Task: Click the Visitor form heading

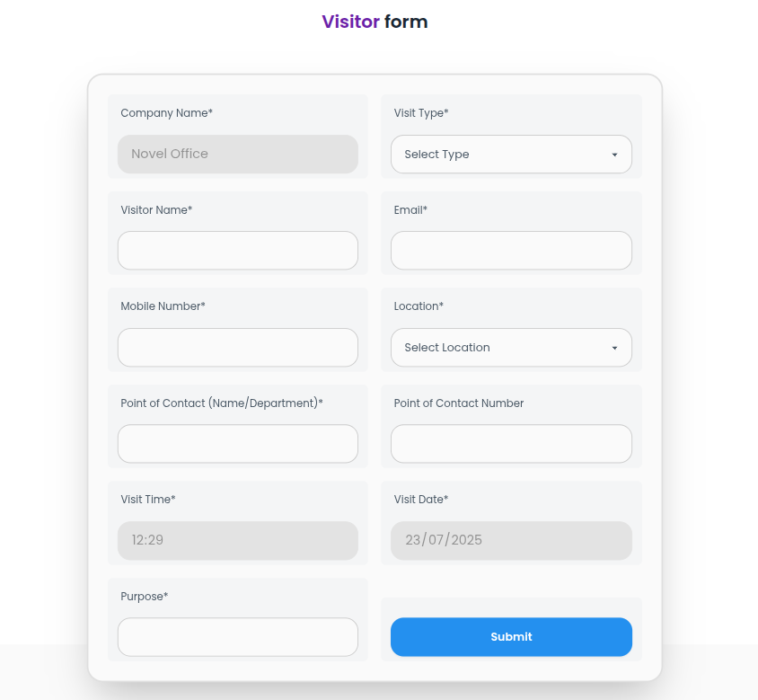Action: pos(375,22)
